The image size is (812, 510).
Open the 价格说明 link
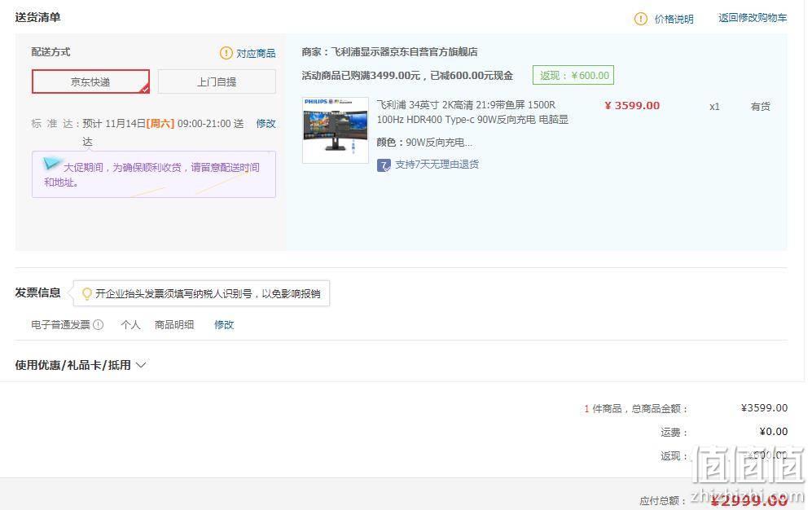point(674,20)
